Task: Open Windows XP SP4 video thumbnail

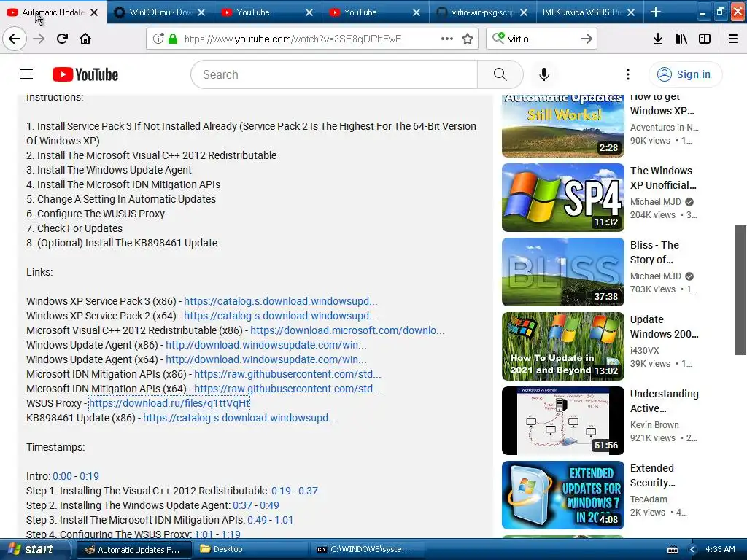Action: (x=562, y=198)
